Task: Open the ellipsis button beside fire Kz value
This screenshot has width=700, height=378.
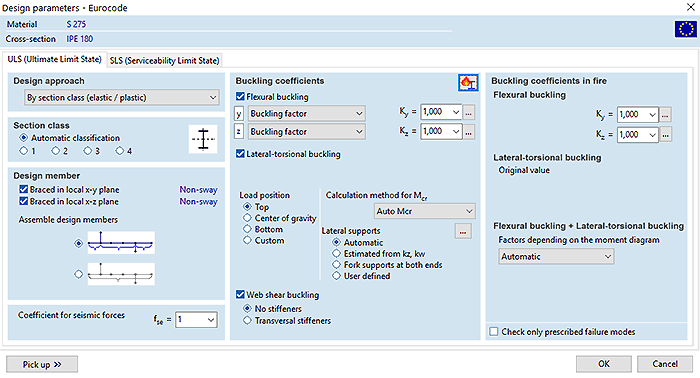Action: 665,135
